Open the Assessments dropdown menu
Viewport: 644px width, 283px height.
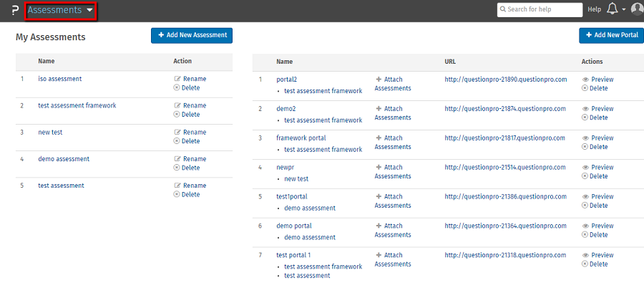pos(61,10)
